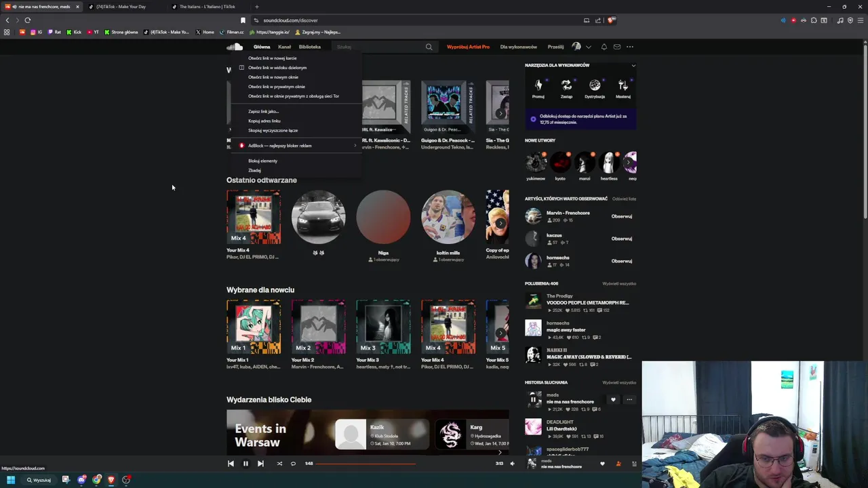Open more options for 'nie ma nas frenchcore'

(x=629, y=400)
